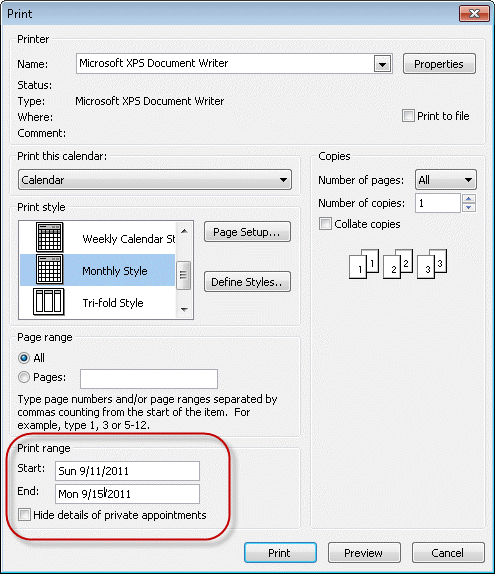495x574 pixels.
Task: Enable the Print to file checkbox
Action: pos(408,116)
